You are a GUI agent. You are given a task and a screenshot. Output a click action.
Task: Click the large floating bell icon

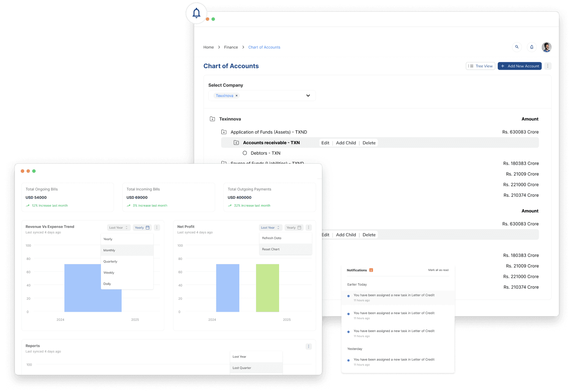196,13
